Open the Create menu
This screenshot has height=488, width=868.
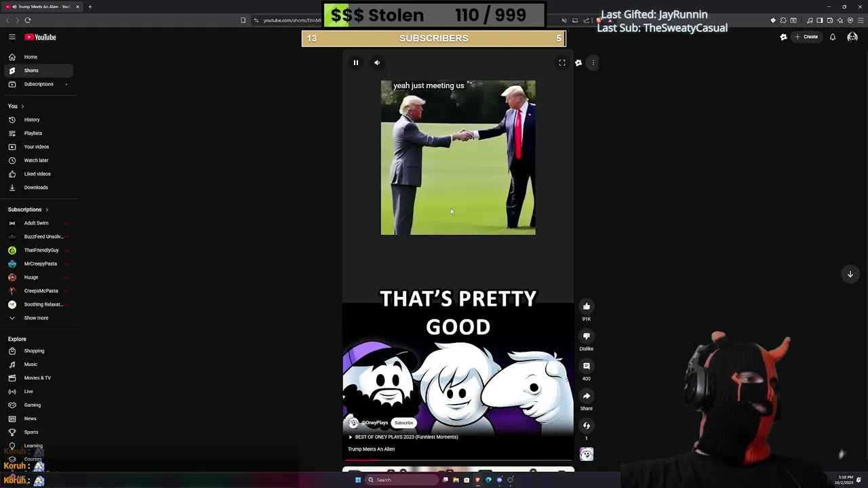[x=806, y=37]
